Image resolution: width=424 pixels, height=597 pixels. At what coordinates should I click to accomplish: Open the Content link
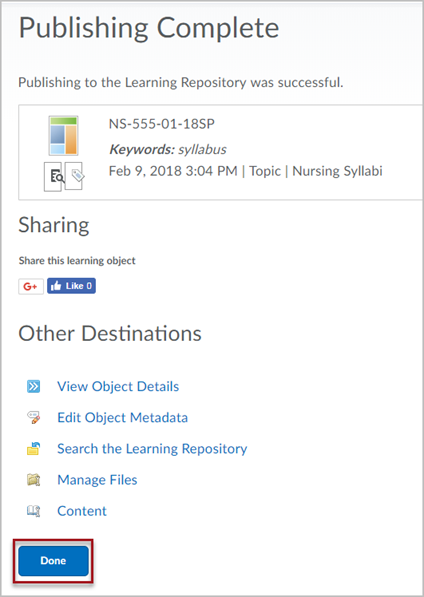[x=82, y=511]
